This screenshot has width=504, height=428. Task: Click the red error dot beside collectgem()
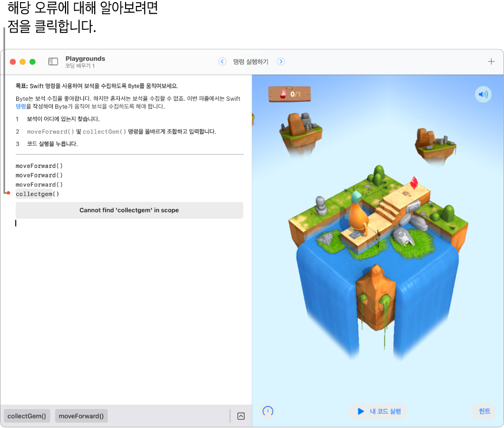point(9,193)
